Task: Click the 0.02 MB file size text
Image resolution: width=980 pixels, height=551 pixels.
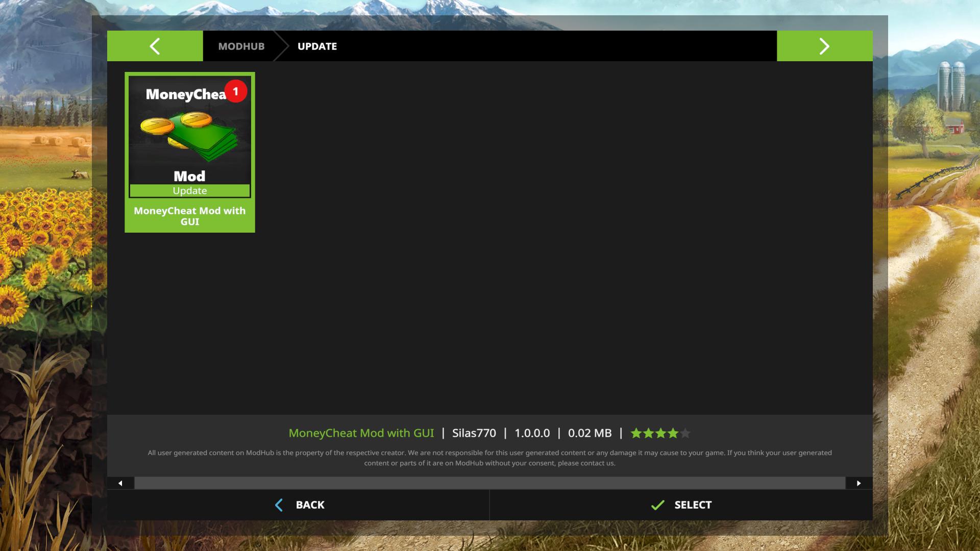Action: coord(590,433)
